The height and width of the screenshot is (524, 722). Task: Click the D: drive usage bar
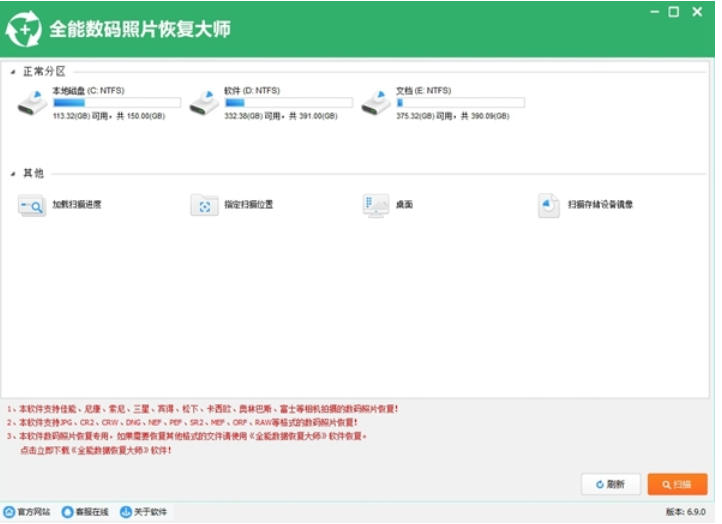[288, 102]
